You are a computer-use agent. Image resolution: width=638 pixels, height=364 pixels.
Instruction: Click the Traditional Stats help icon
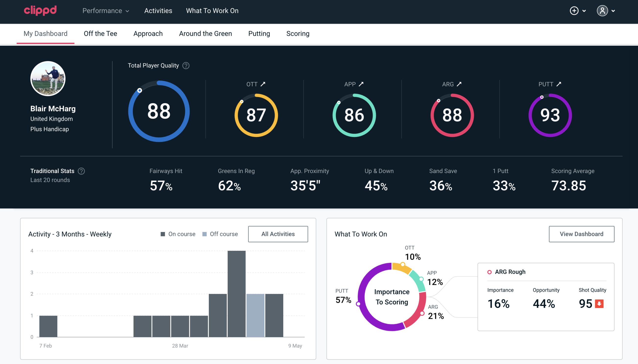81,171
